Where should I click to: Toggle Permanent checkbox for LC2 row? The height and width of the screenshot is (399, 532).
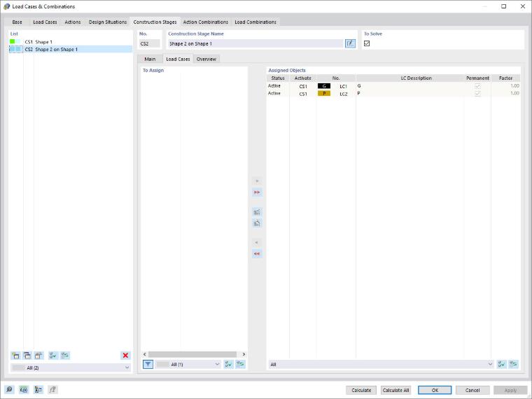(477, 94)
